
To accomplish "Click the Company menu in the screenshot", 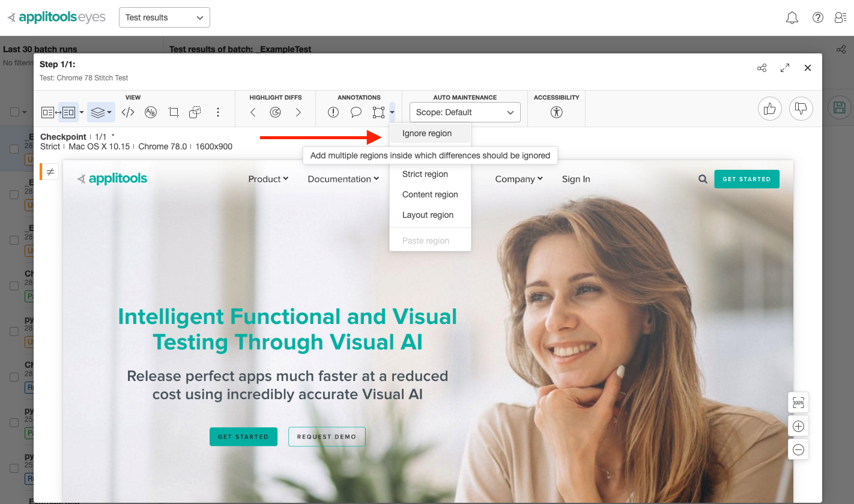I will pos(519,179).
